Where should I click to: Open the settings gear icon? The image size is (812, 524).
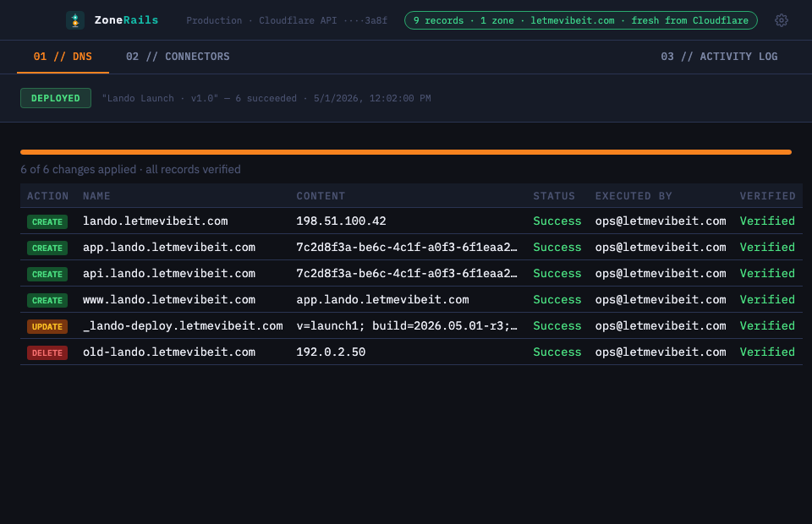click(781, 20)
